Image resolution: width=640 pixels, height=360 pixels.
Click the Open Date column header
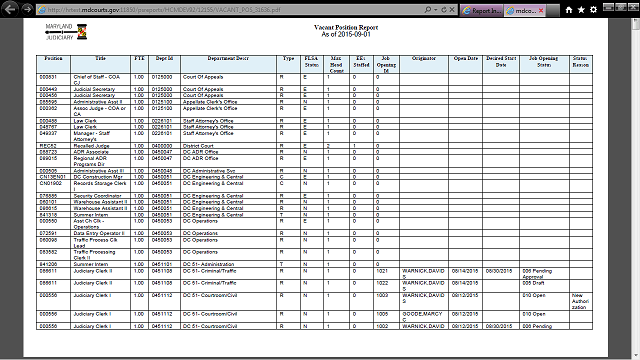465,64
